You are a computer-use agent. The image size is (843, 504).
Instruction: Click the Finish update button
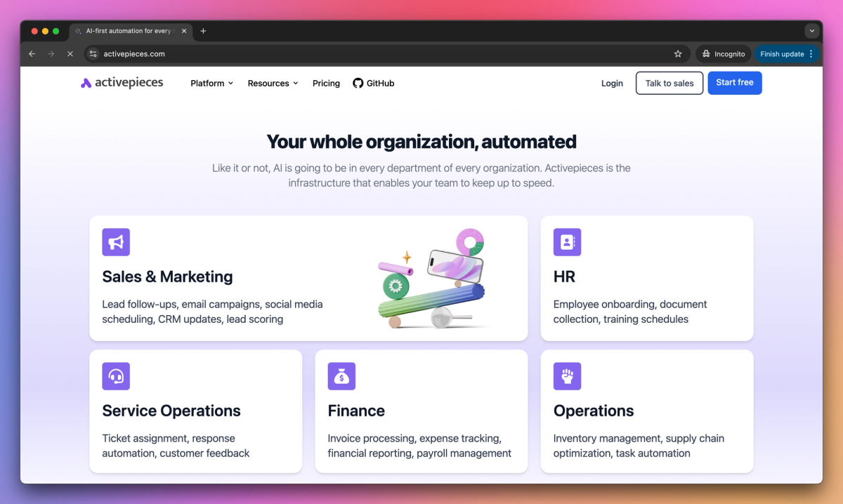click(782, 53)
